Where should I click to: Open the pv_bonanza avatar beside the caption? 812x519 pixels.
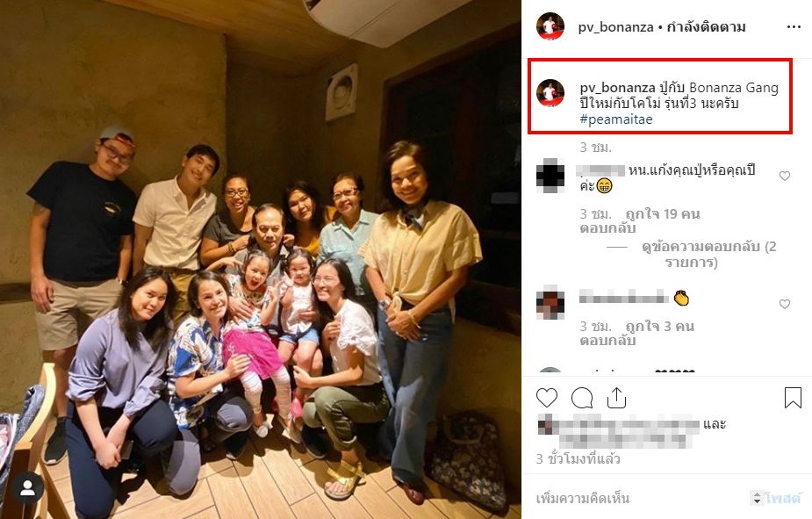point(550,93)
